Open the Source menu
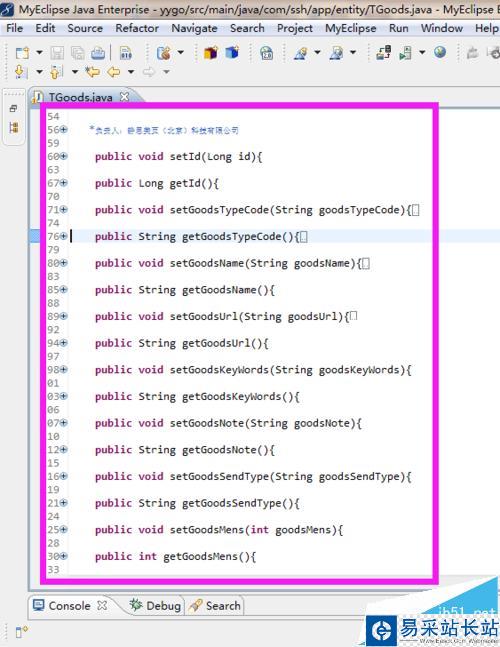Viewport: 500px width, 647px height. point(85,28)
